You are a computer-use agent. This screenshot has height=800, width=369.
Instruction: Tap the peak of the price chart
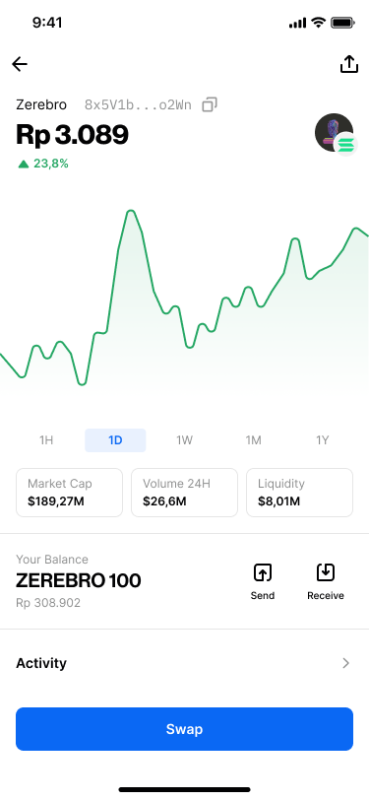(x=131, y=211)
